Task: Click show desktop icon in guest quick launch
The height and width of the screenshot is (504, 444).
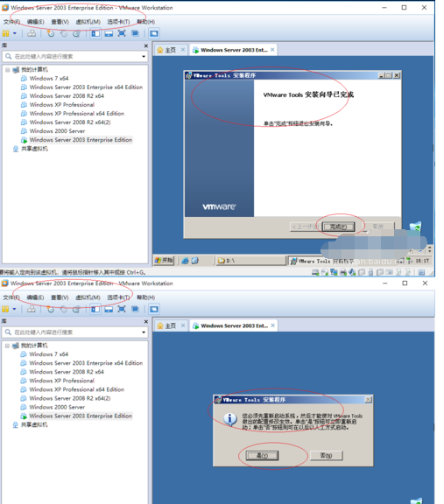Action: [195, 261]
